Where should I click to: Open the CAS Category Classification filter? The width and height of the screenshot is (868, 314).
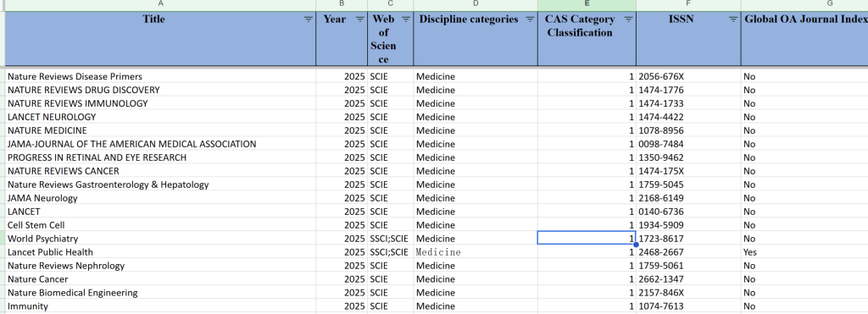(x=628, y=19)
